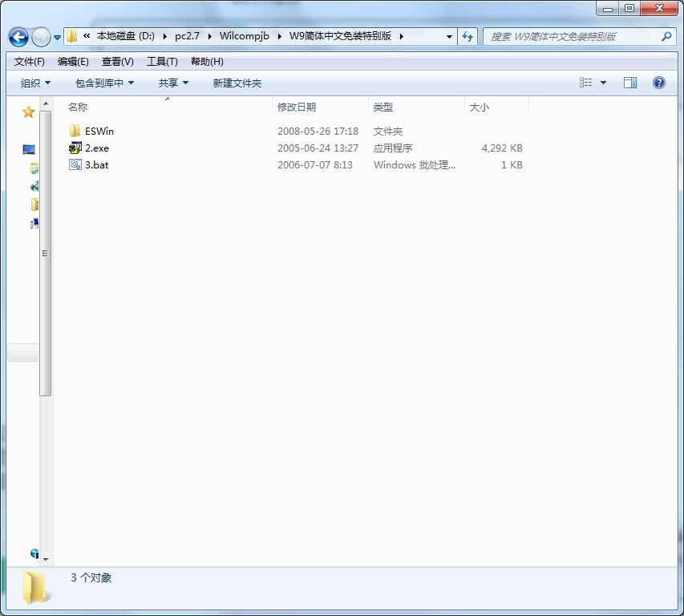The height and width of the screenshot is (616, 684).
Task: Toggle the preview pane button
Action: pos(630,83)
